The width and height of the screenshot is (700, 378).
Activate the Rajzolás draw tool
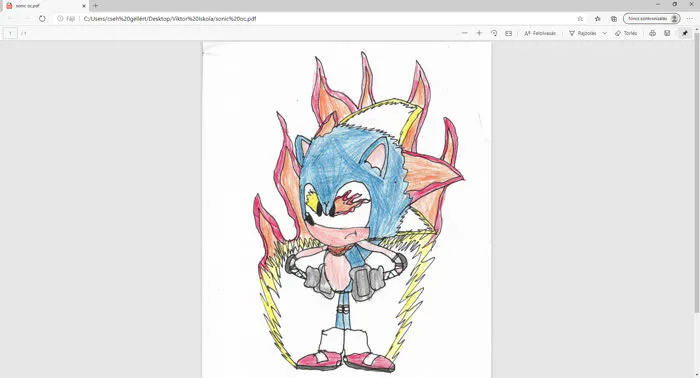click(x=583, y=33)
